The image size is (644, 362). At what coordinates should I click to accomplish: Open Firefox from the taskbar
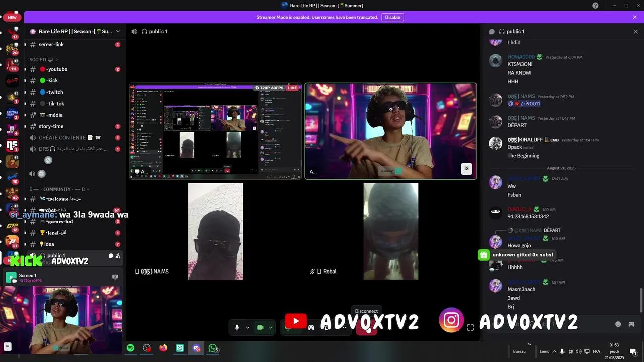(x=163, y=348)
